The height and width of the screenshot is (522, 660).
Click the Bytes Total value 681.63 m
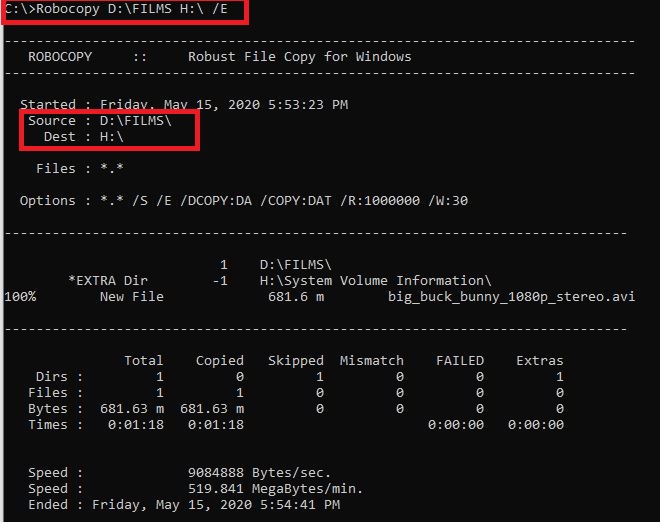(132, 409)
